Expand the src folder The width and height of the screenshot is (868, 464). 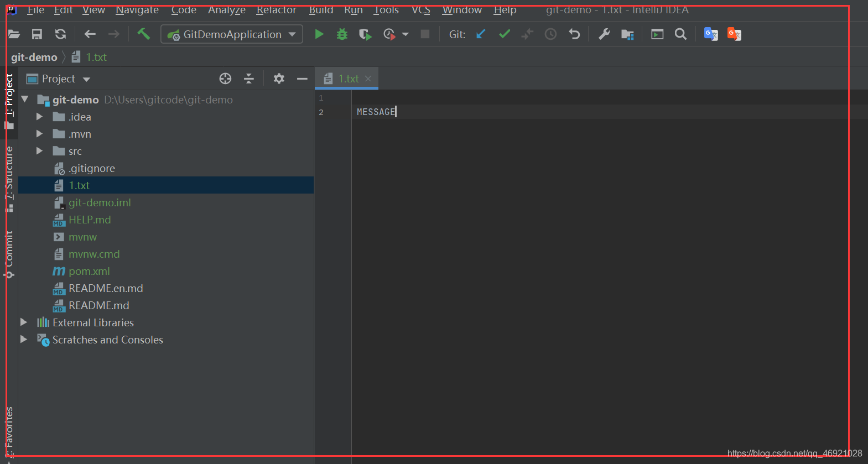39,151
